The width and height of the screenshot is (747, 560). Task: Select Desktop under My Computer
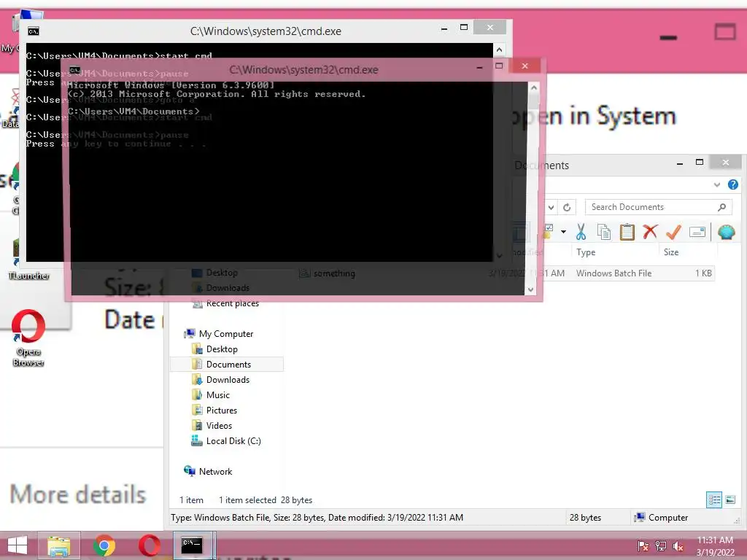(x=222, y=349)
